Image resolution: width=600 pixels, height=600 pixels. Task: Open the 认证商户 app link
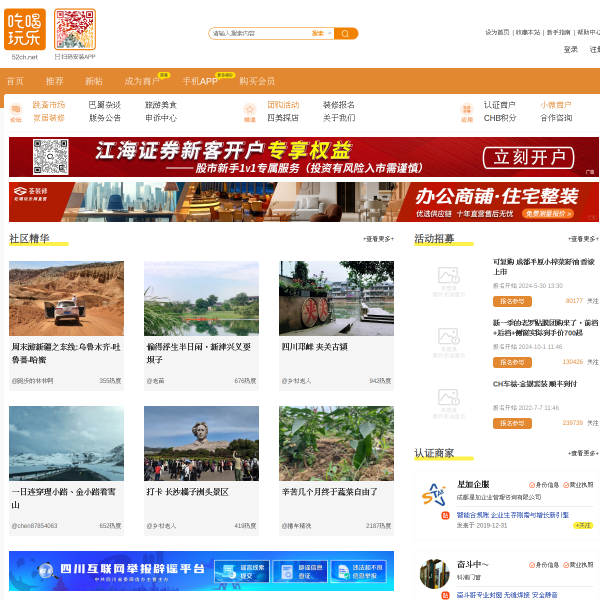499,105
